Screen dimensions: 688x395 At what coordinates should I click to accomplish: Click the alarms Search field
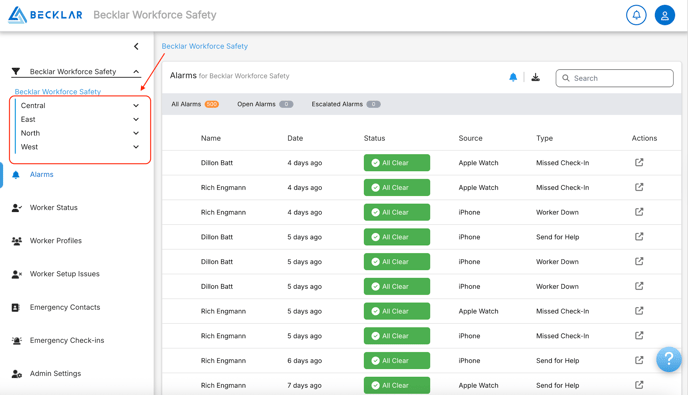pos(614,78)
